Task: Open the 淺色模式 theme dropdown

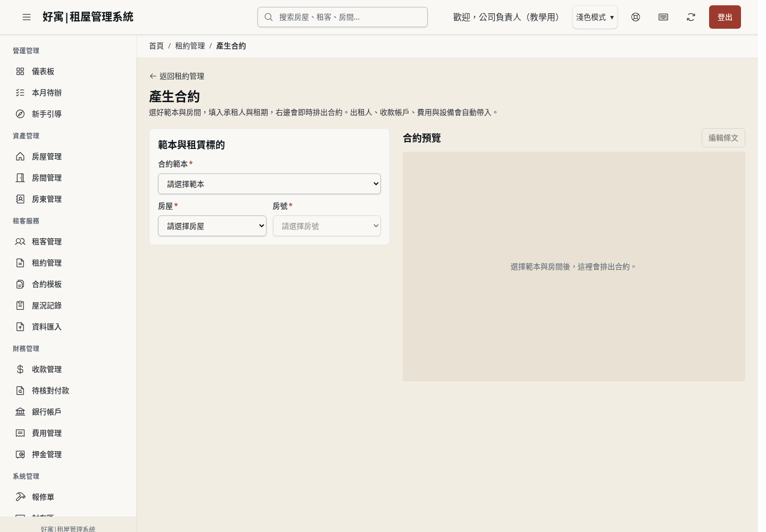Action: [x=595, y=17]
